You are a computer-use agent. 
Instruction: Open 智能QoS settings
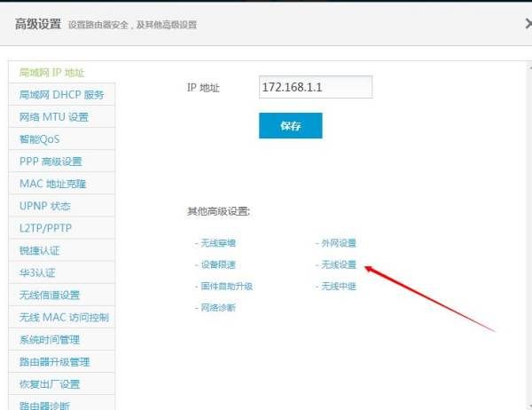tap(40, 139)
